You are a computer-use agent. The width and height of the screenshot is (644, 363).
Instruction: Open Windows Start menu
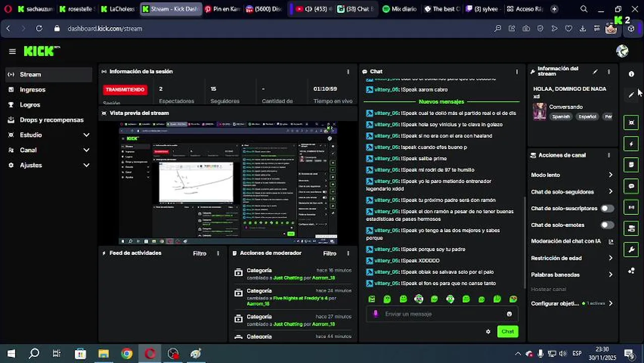[11, 354]
